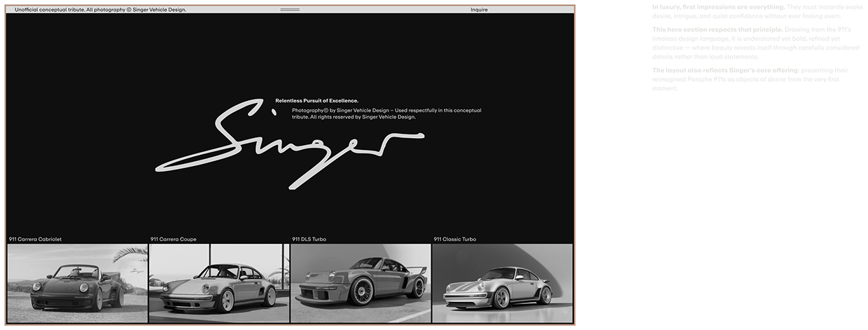Click the Relentless Pursuit of Excellence heading

pyautogui.click(x=317, y=101)
